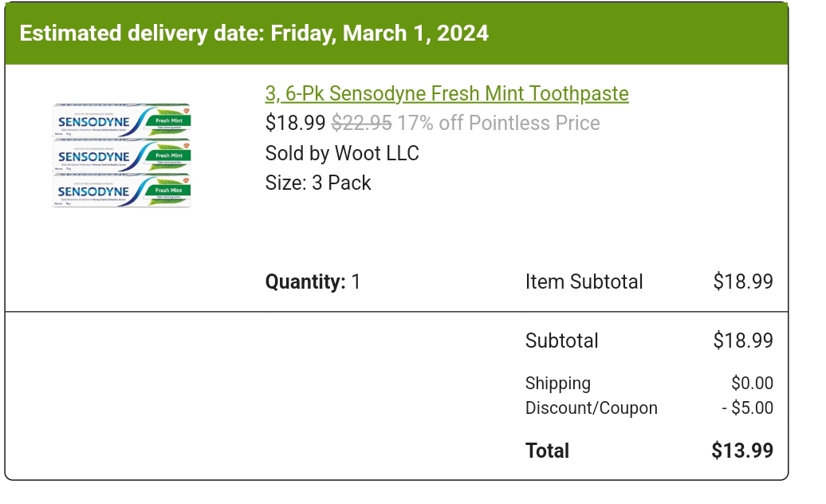The image size is (826, 504).
Task: Click the crossed-out $22.95 original price
Action: [x=361, y=124]
